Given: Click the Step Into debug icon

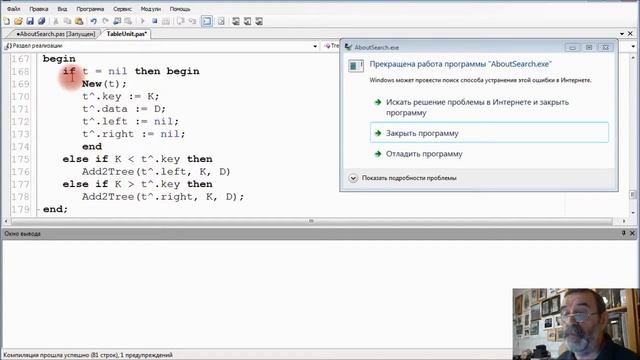Looking at the screenshot, I should pyautogui.click(x=192, y=21).
